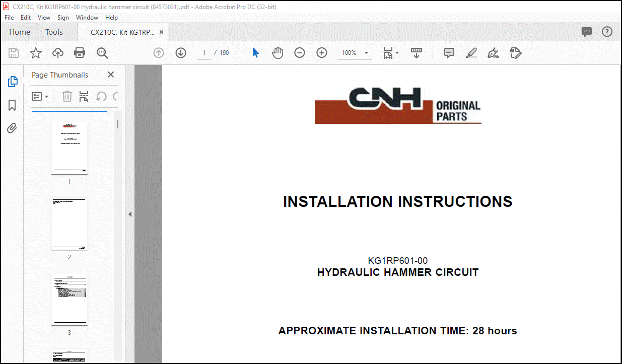Zoom out with minus button
The image size is (622, 364).
pyautogui.click(x=300, y=53)
